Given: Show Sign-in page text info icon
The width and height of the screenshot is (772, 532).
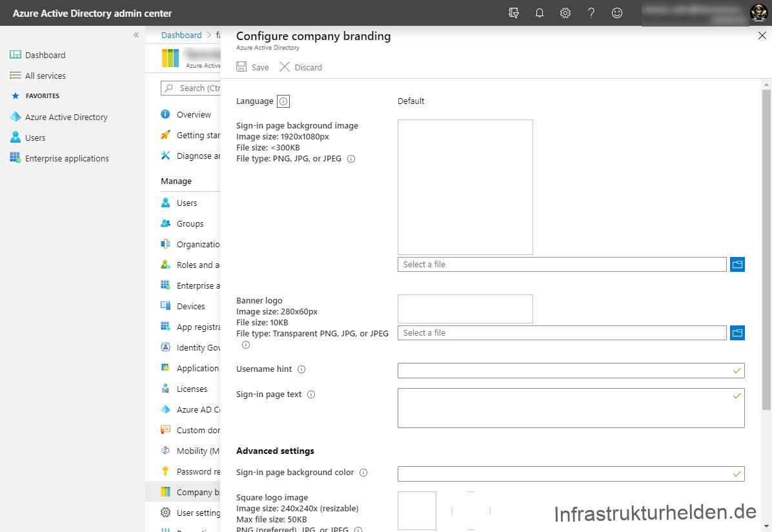Looking at the screenshot, I should click(311, 394).
